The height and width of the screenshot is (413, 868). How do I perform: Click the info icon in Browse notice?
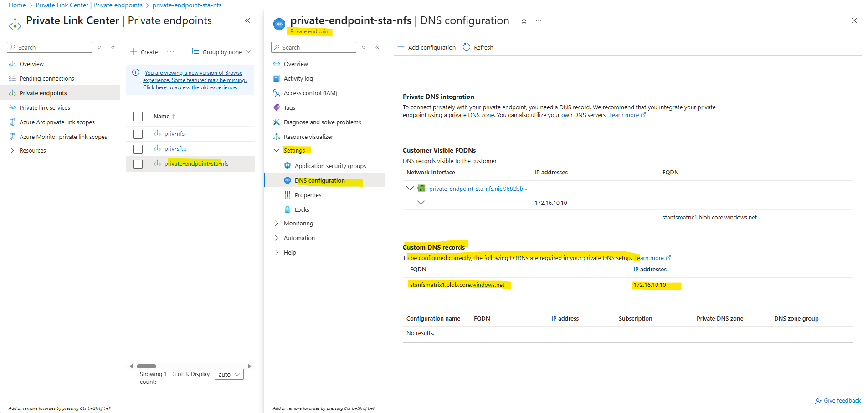click(x=135, y=72)
